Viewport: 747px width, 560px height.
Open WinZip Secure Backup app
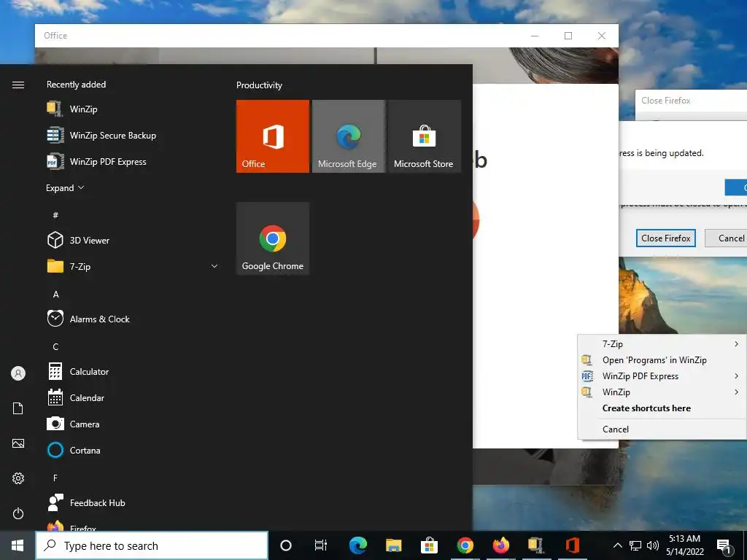tap(133, 135)
